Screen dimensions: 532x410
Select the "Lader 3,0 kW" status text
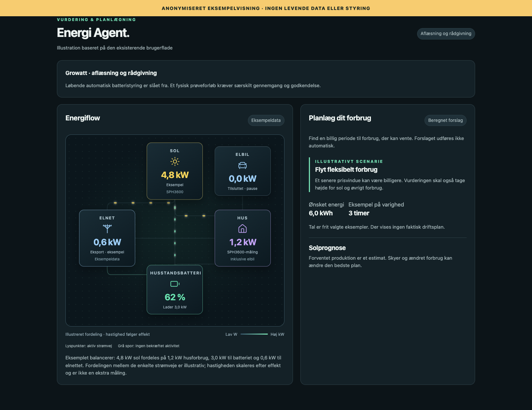tap(175, 307)
